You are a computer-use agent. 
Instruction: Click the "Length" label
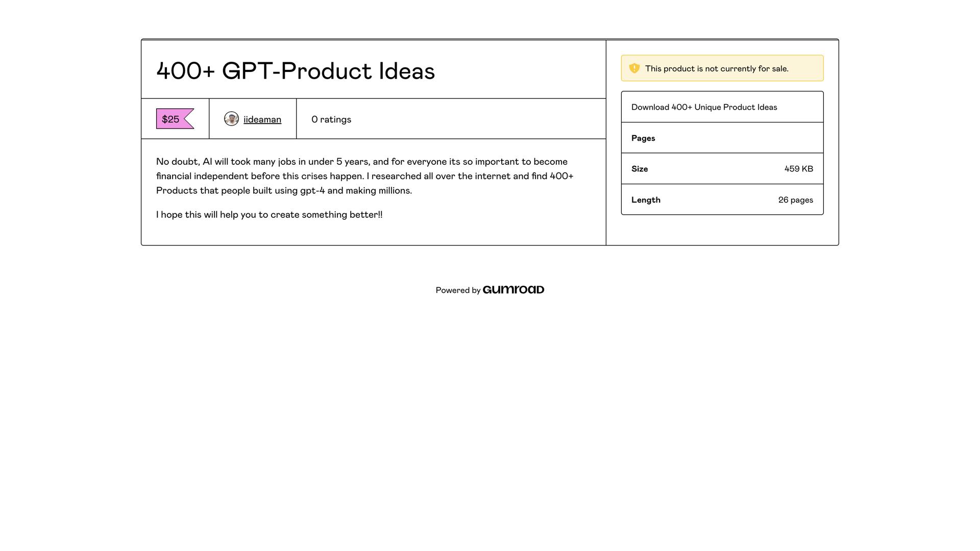(x=646, y=200)
